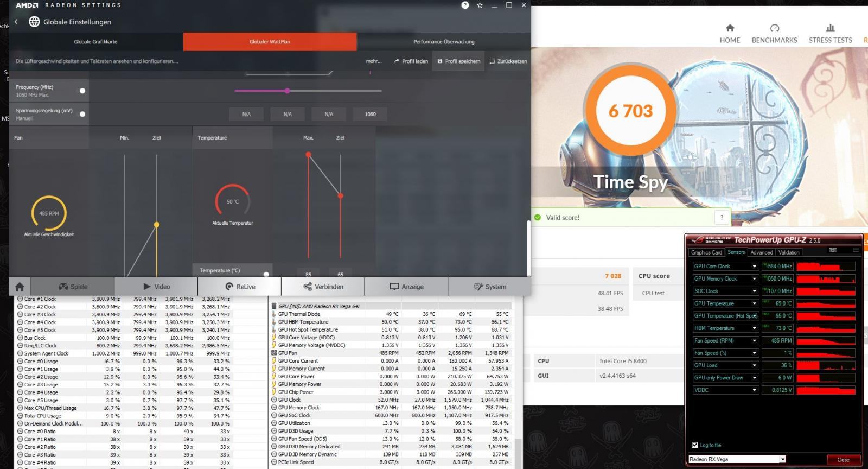
Task: Open HBM Temperature sensor dropdown
Action: [x=754, y=328]
